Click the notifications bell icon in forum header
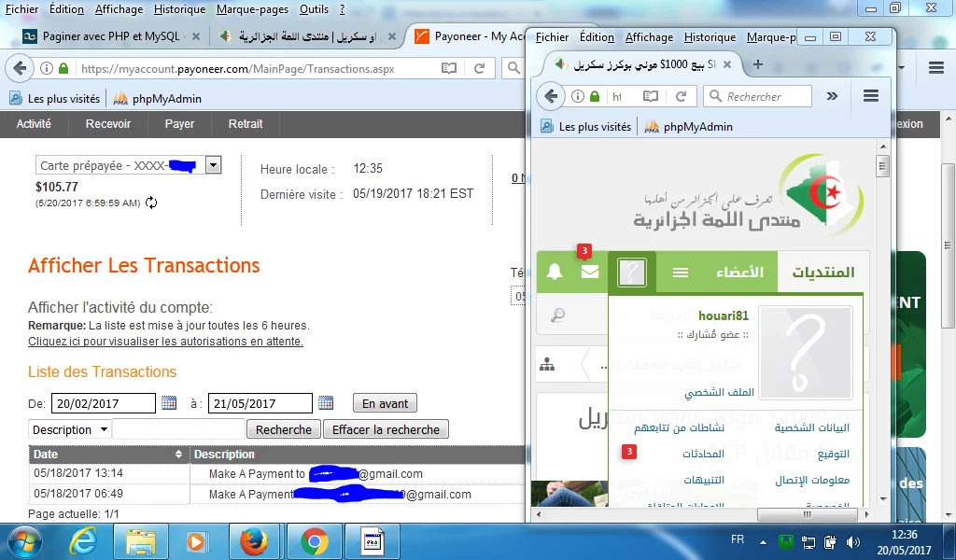This screenshot has height=560, width=956. pyautogui.click(x=555, y=273)
